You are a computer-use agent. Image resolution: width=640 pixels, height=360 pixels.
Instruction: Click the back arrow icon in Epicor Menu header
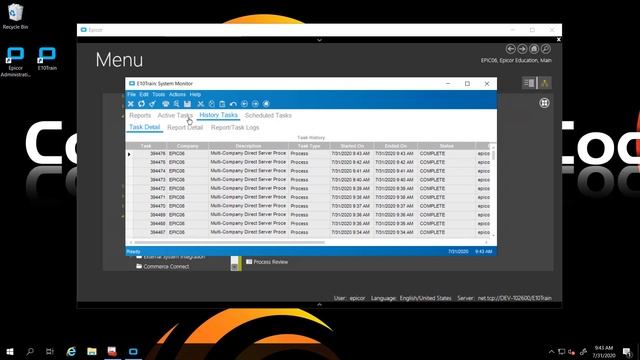(x=510, y=49)
